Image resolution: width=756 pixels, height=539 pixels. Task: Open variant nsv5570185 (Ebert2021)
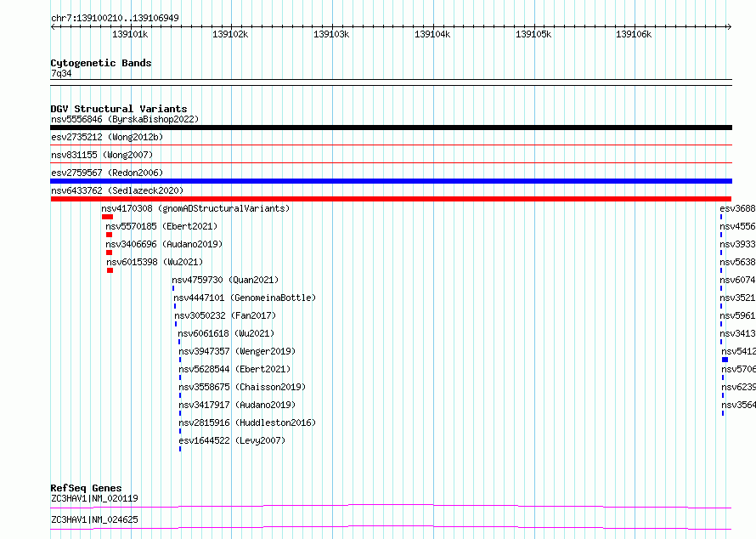pyautogui.click(x=161, y=226)
